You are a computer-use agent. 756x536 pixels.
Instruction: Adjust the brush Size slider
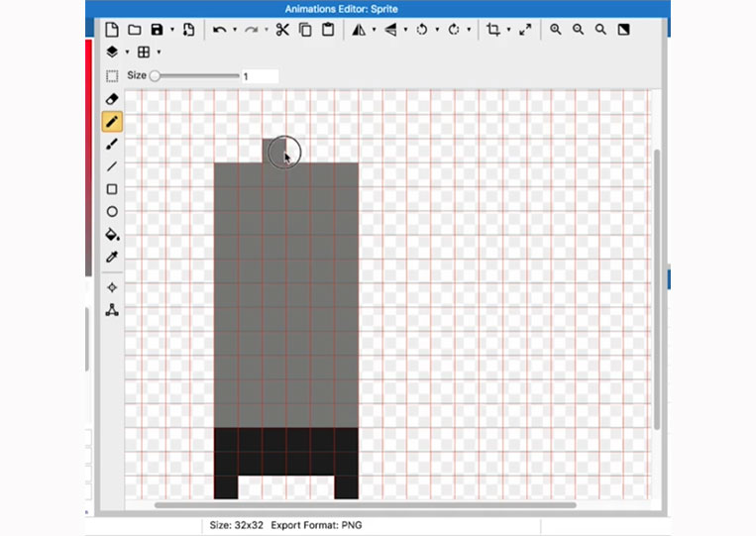(x=195, y=75)
